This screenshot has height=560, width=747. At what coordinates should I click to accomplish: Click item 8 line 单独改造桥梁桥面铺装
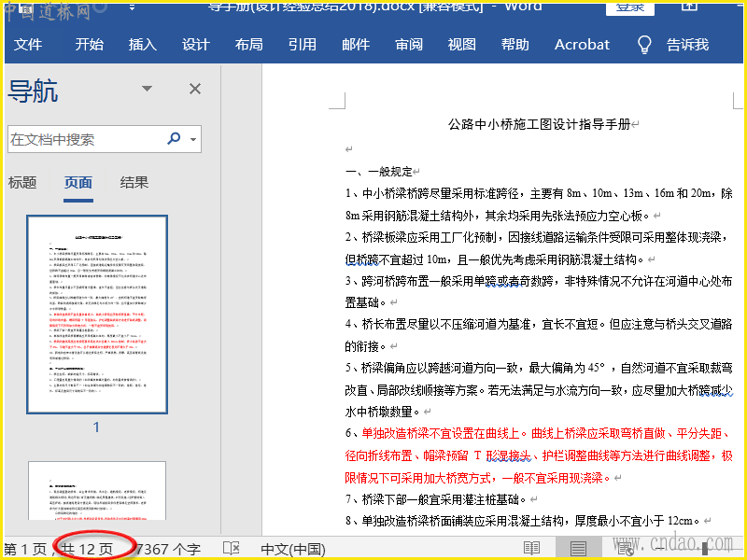pos(523,521)
